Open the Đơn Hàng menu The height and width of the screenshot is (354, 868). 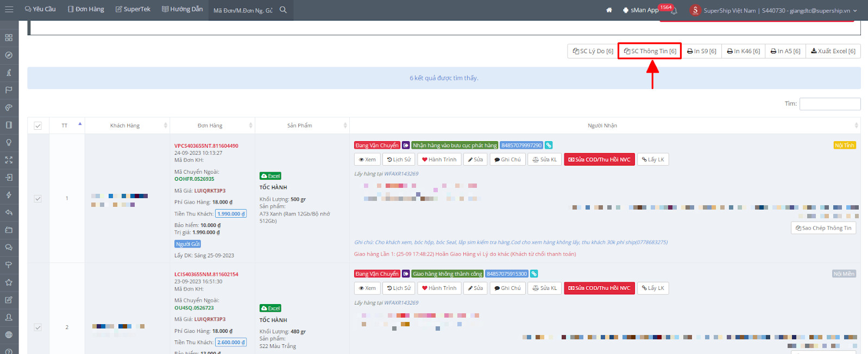pyautogui.click(x=86, y=9)
